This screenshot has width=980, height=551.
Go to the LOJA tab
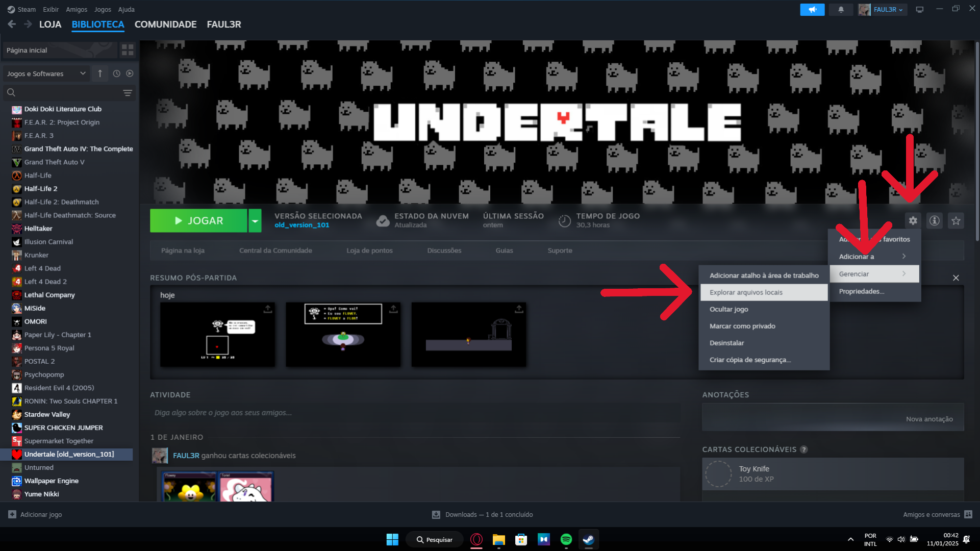click(50, 24)
